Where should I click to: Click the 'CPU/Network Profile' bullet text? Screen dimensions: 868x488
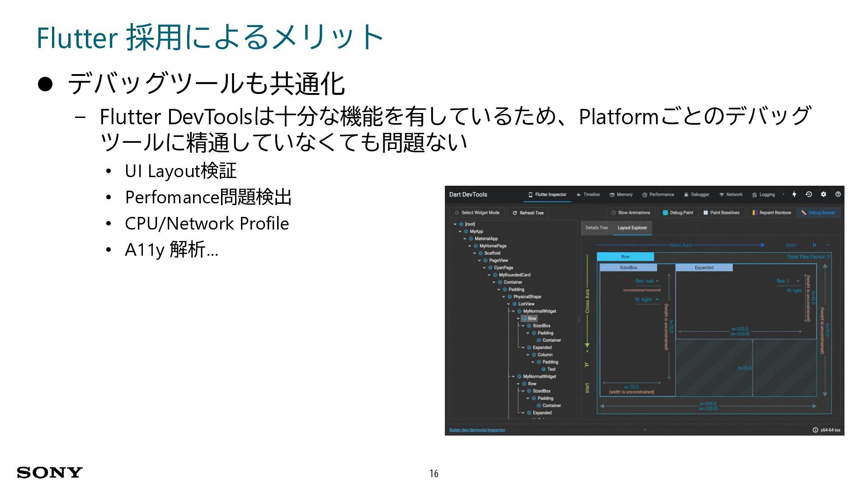click(x=207, y=223)
